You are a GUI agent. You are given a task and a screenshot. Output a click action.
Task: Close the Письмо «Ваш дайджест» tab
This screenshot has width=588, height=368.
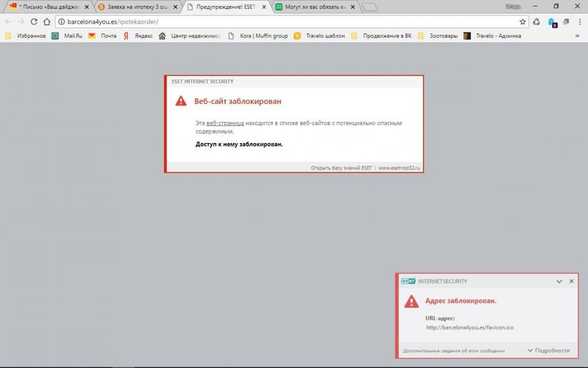[x=86, y=6]
